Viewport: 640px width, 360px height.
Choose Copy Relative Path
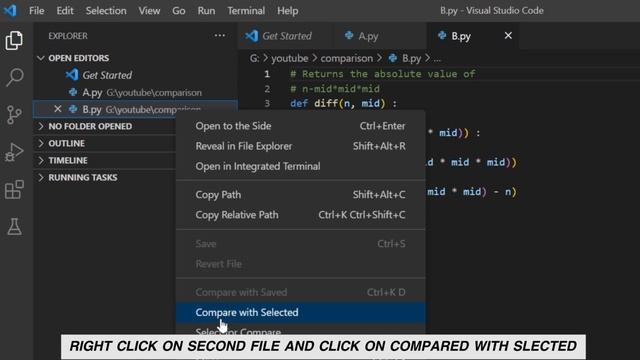pyautogui.click(x=300, y=215)
